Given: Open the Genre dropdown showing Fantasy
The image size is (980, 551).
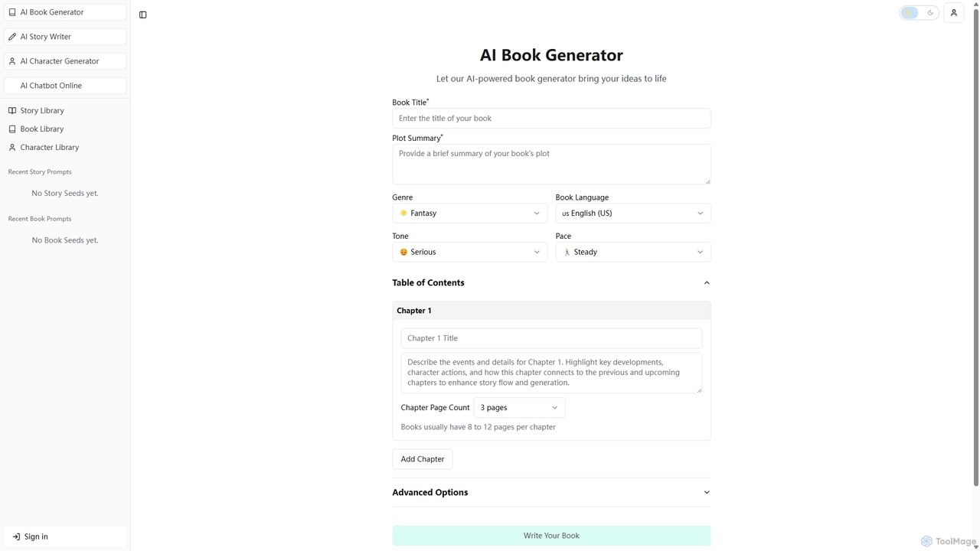Looking at the screenshot, I should tap(469, 213).
